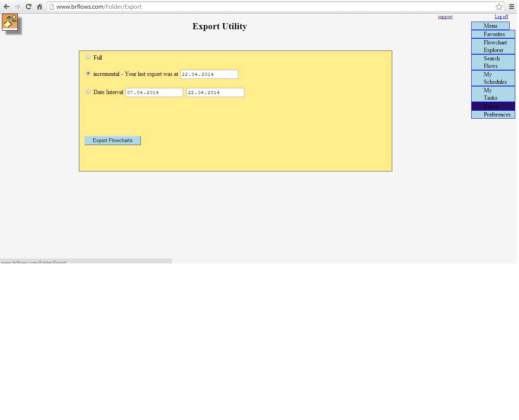Reload the page with refresh icon
519x420 pixels.
click(28, 6)
